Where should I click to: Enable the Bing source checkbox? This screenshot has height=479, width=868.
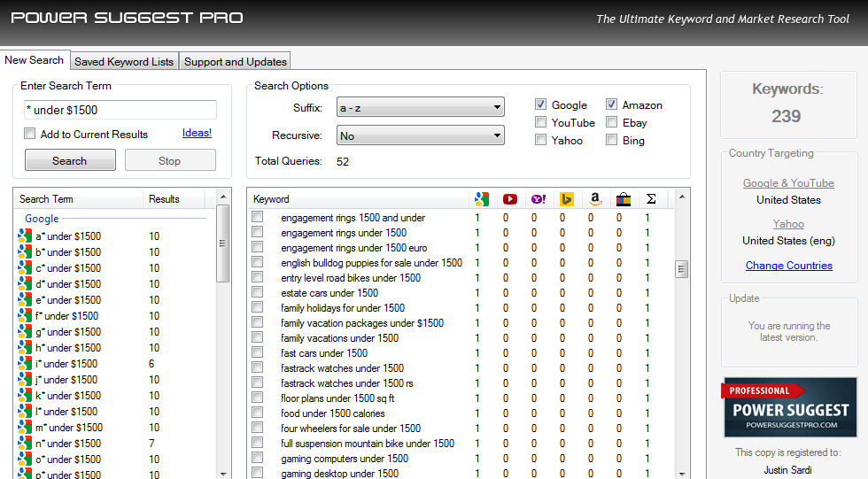click(612, 139)
